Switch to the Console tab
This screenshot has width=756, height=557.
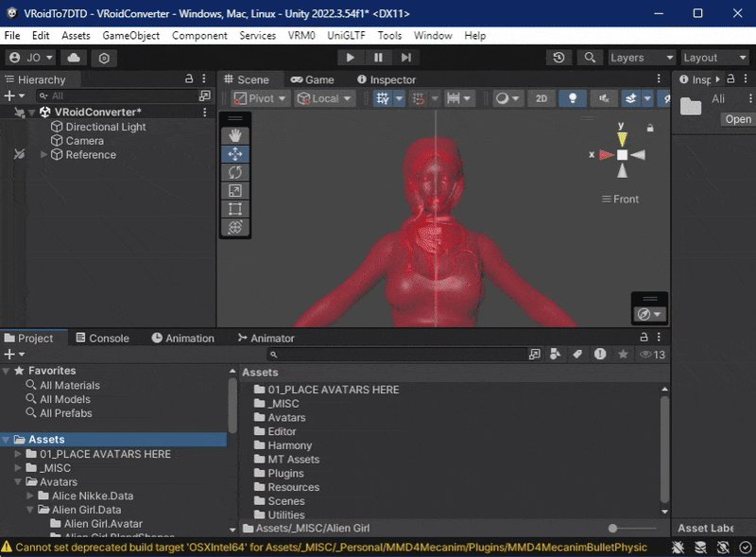(x=103, y=339)
